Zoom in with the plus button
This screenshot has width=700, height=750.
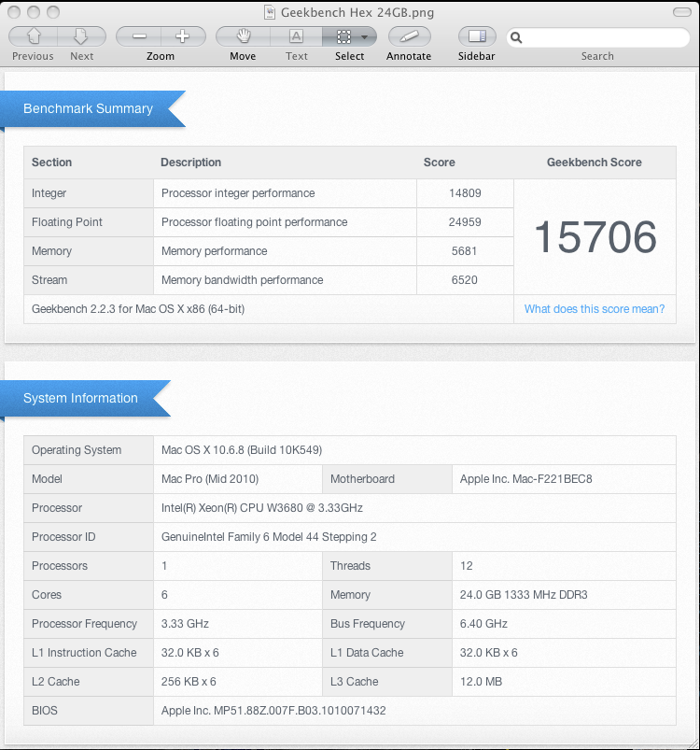[x=183, y=36]
